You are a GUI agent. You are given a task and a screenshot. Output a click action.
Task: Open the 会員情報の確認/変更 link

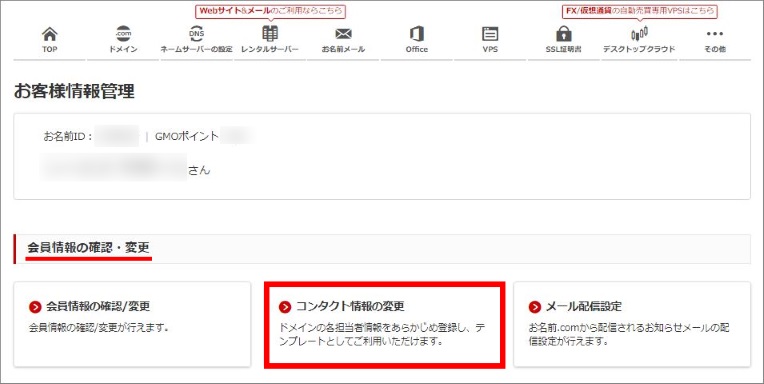pyautogui.click(x=98, y=306)
